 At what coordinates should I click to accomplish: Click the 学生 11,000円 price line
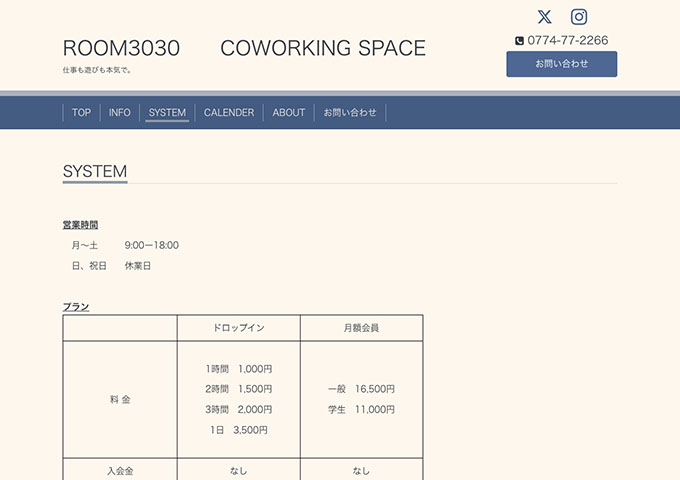point(361,409)
